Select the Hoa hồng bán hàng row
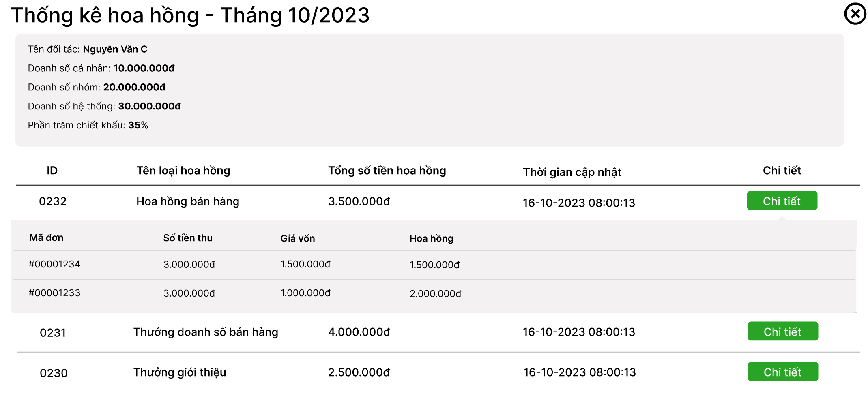 pyautogui.click(x=187, y=201)
